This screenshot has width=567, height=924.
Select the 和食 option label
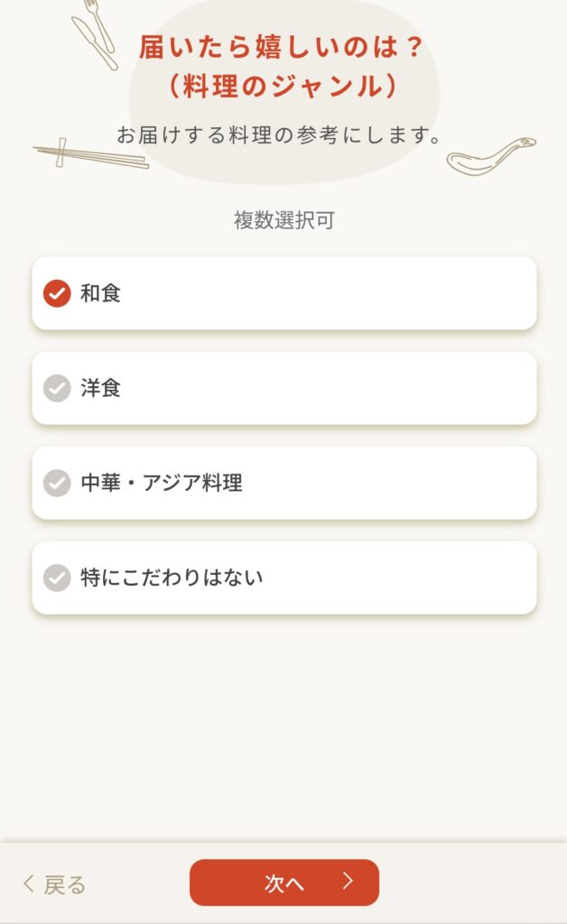pyautogui.click(x=100, y=293)
